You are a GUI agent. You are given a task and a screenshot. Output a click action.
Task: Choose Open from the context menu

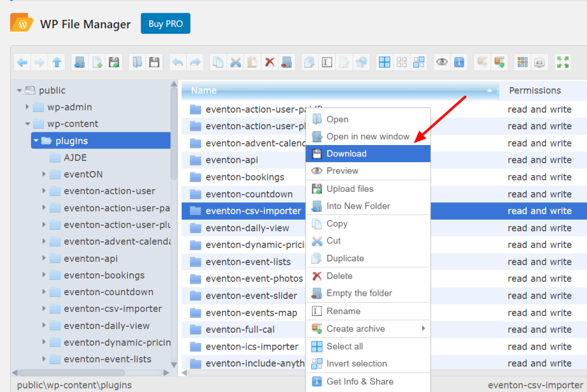(x=368, y=119)
